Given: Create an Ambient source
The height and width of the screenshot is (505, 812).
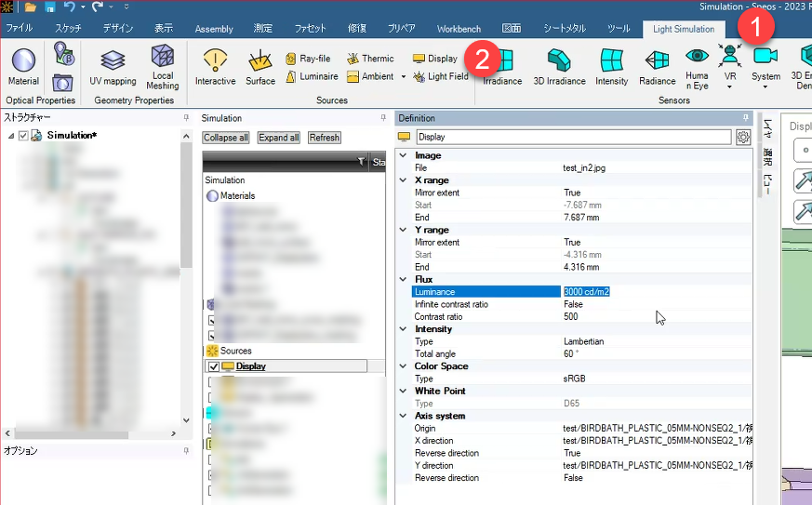Looking at the screenshot, I should (x=370, y=76).
